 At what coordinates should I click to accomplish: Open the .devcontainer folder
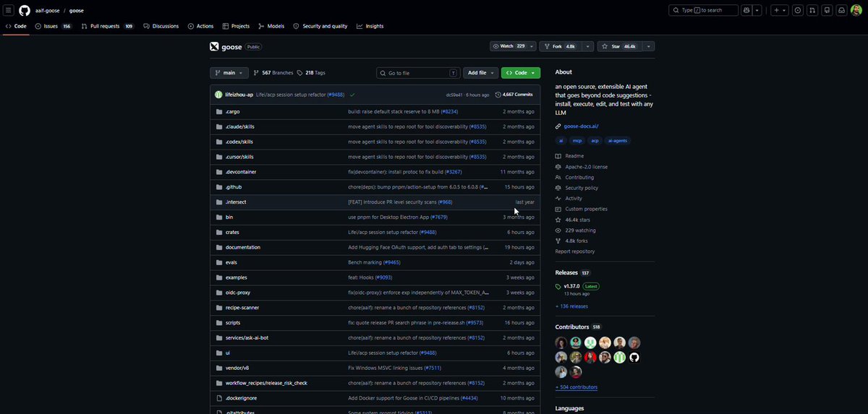240,172
